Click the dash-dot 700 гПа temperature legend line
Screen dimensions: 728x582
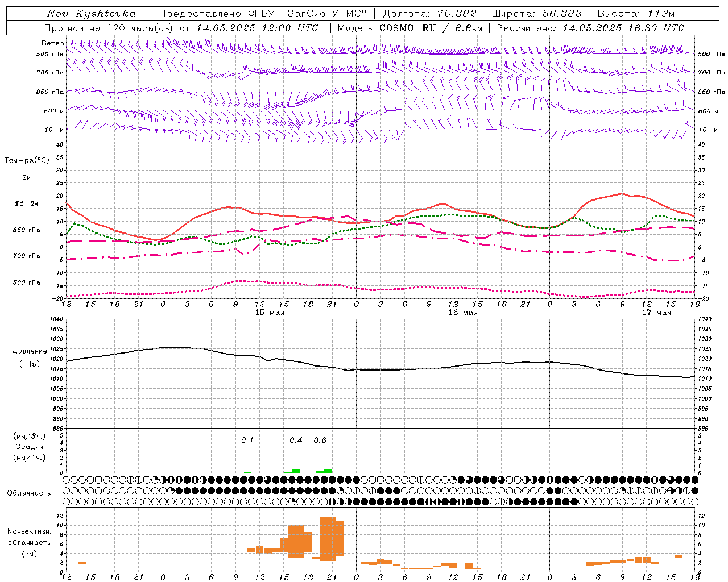26,263
